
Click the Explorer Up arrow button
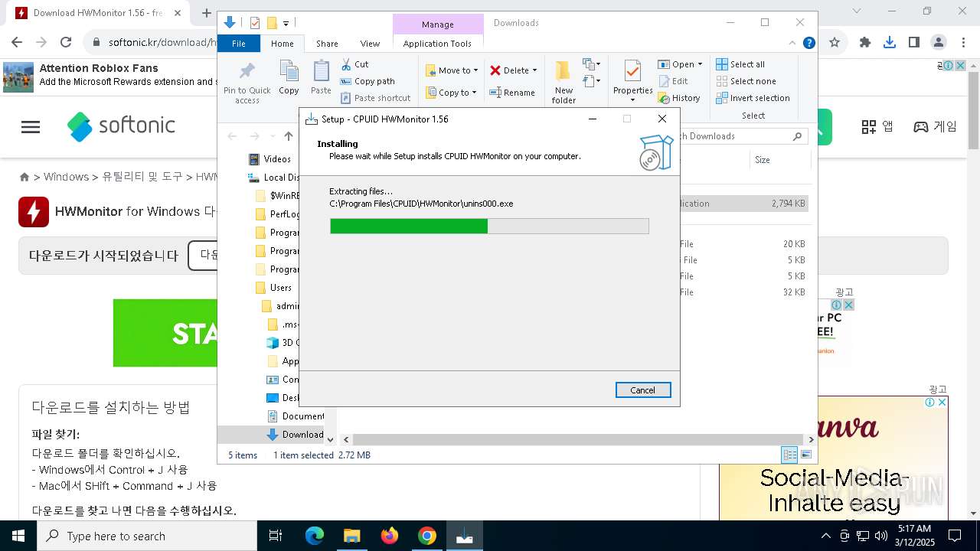coord(288,136)
